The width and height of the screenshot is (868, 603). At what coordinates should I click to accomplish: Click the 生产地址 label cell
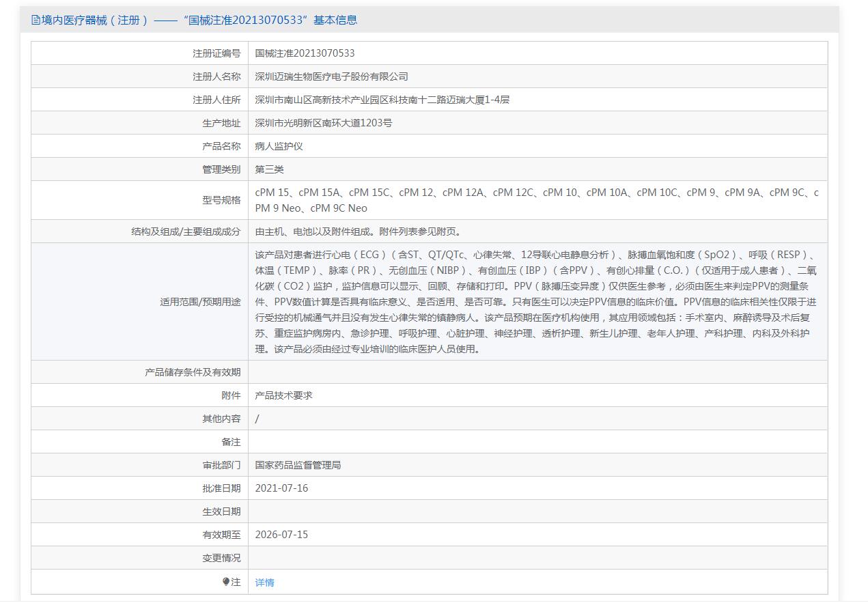(139, 123)
